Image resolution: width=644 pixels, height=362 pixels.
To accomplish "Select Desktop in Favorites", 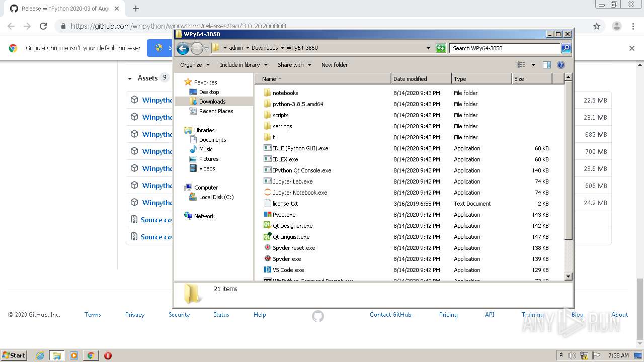I will [209, 92].
